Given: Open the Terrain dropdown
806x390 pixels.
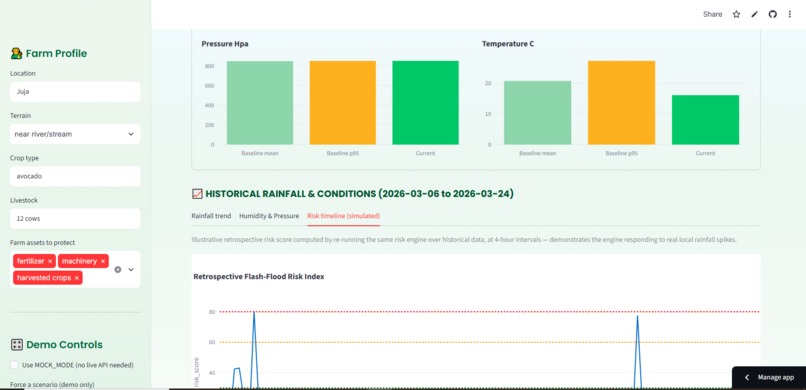Looking at the screenshot, I should (x=75, y=134).
